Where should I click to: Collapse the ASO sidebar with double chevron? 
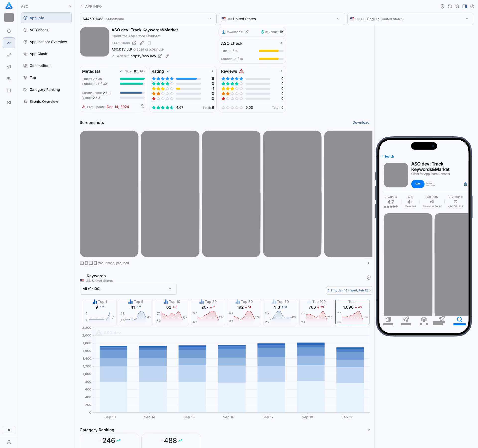[x=70, y=6]
